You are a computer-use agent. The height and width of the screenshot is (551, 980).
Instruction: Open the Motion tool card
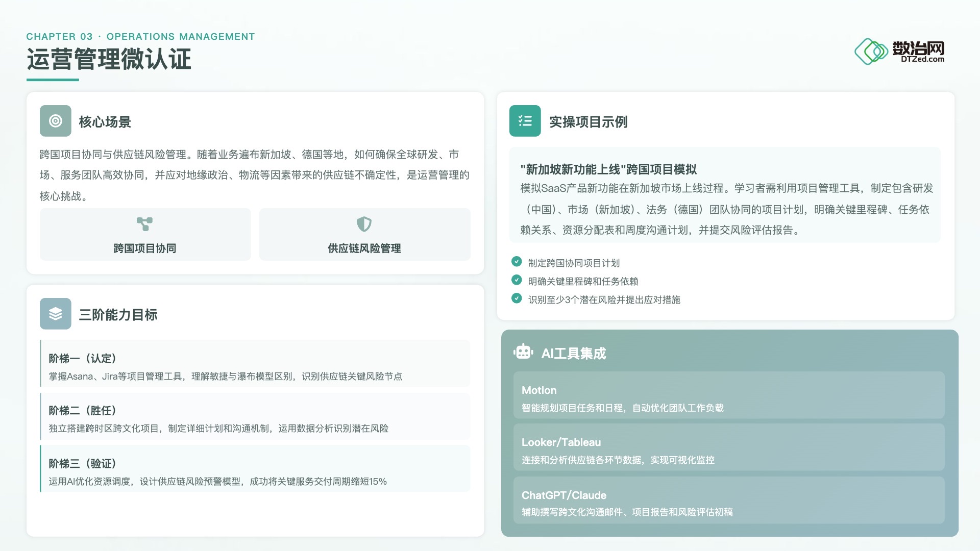728,395
